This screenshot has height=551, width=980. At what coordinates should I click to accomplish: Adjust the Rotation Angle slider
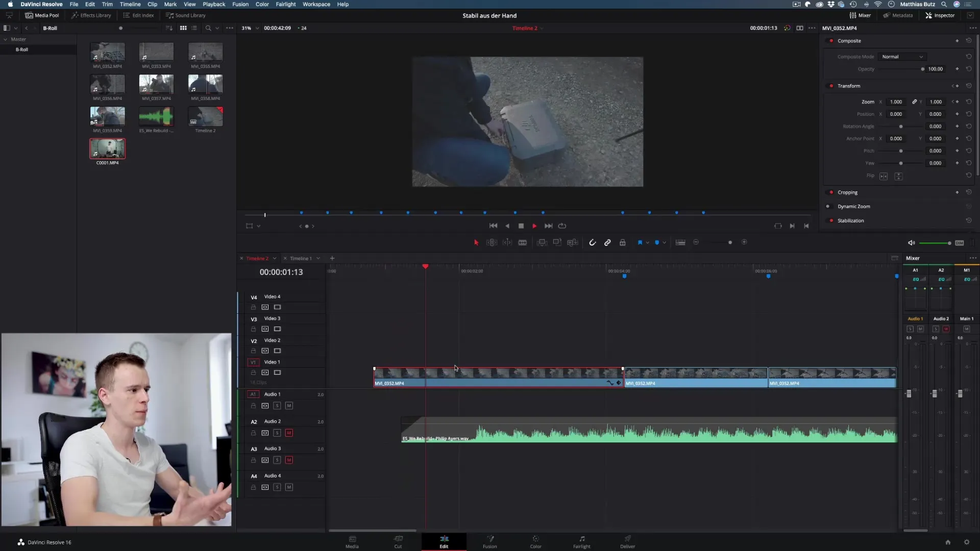click(x=901, y=127)
